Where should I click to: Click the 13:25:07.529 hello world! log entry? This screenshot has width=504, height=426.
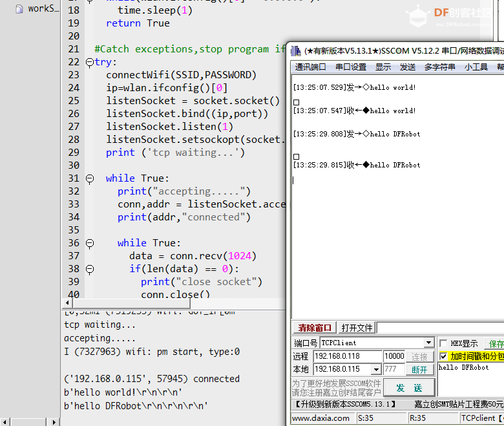tap(355, 87)
